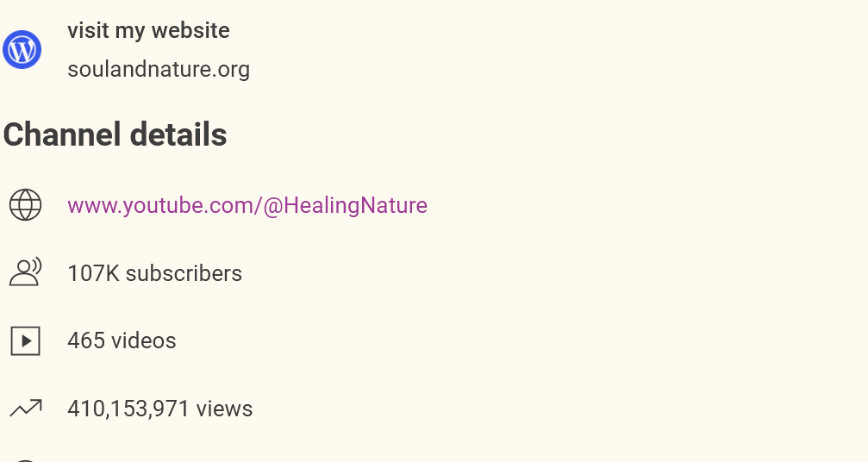Image resolution: width=868 pixels, height=462 pixels.
Task: Click 'www.youtube.com' at the URL start
Action: [160, 205]
